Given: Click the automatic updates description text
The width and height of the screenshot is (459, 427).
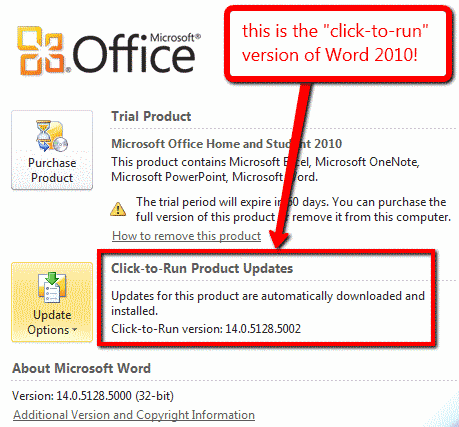Looking at the screenshot, I should click(268, 303).
